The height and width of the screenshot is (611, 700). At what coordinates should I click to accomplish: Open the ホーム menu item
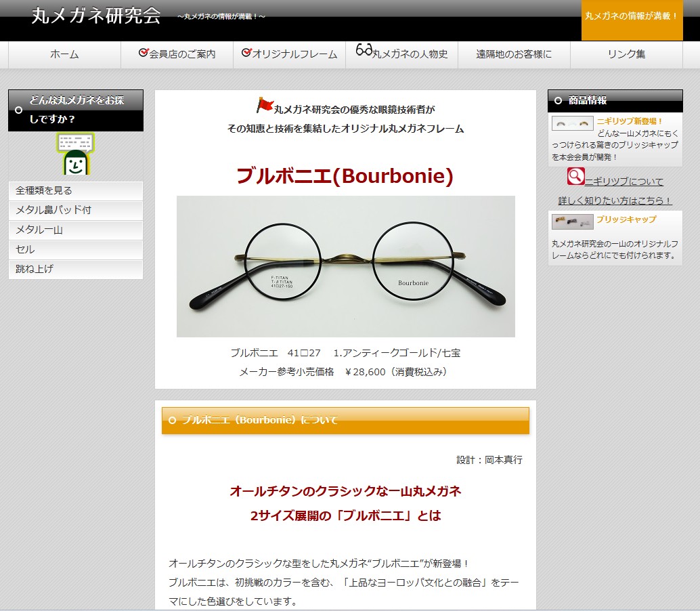64,54
